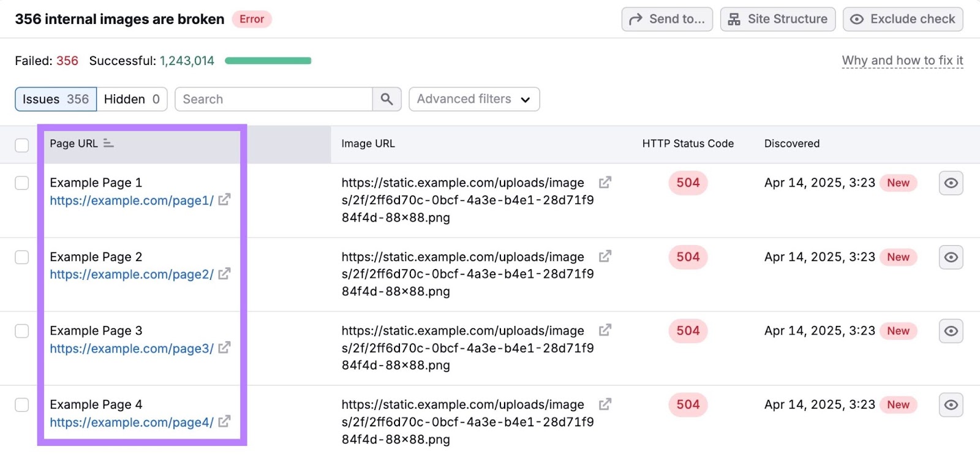
Task: Switch to the Hidden tab
Action: coord(132,99)
